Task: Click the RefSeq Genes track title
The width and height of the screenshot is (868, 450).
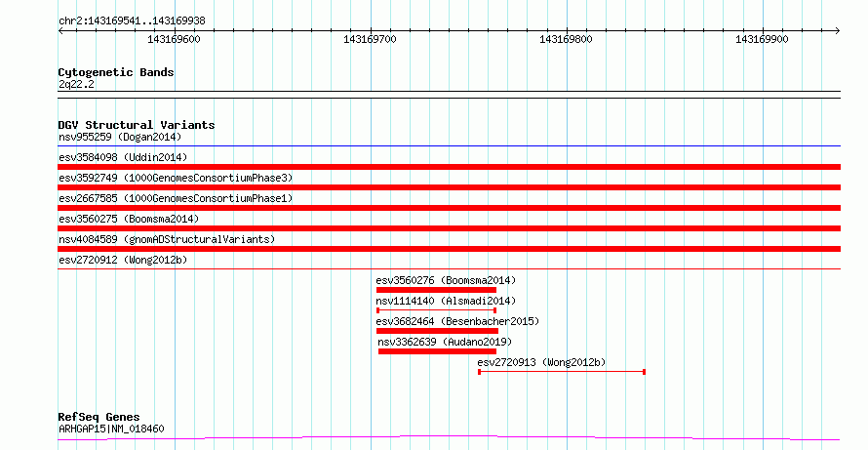Action: (x=99, y=417)
